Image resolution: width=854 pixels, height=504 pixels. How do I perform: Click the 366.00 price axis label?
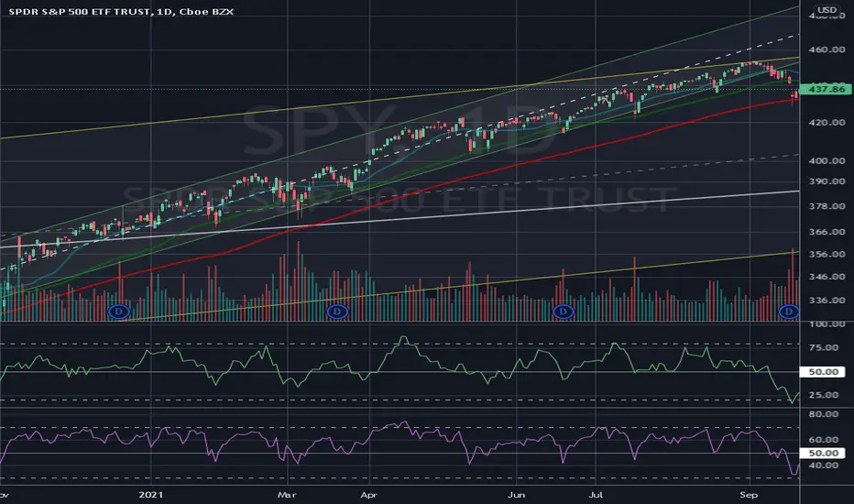coord(827,232)
